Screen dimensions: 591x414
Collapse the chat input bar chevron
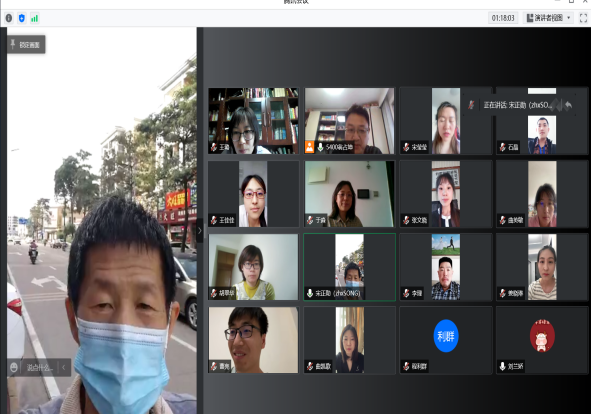[64, 367]
